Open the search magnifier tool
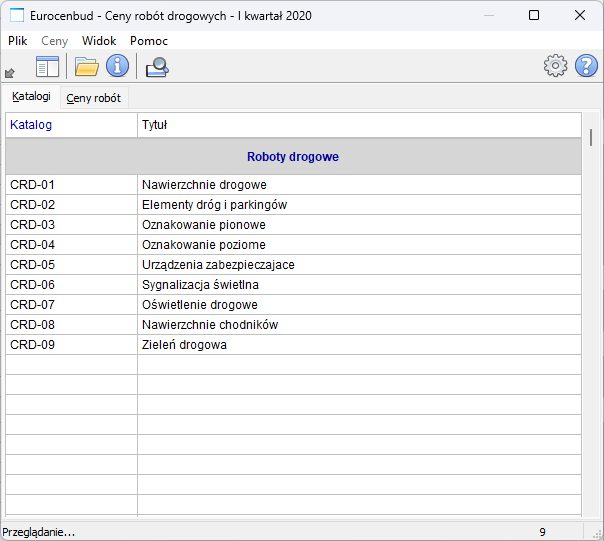This screenshot has height=541, width=604. (x=157, y=67)
